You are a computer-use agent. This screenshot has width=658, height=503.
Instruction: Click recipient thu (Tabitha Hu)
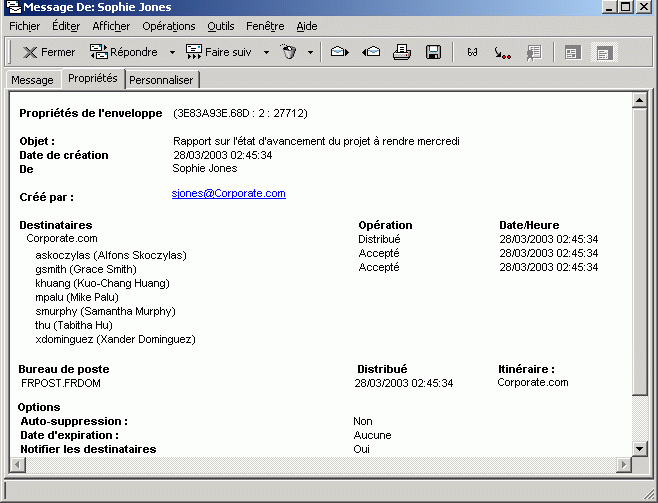74,325
